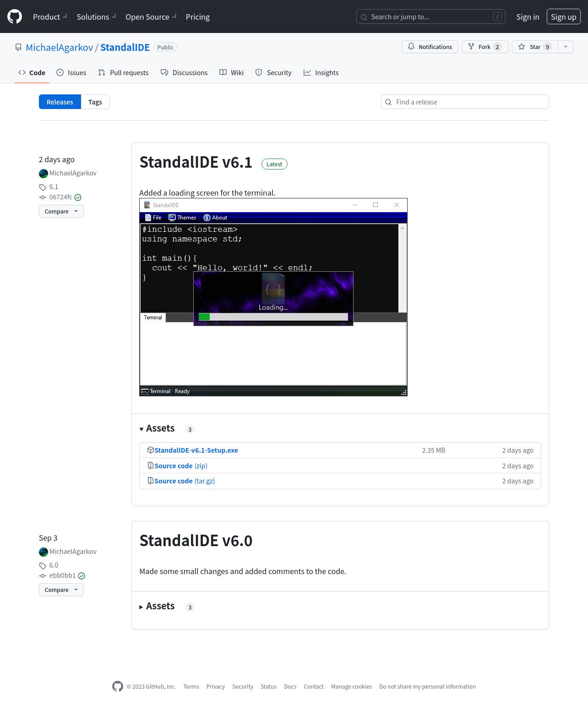Open tag 6.1 link
The height and width of the screenshot is (712, 588).
pos(54,187)
